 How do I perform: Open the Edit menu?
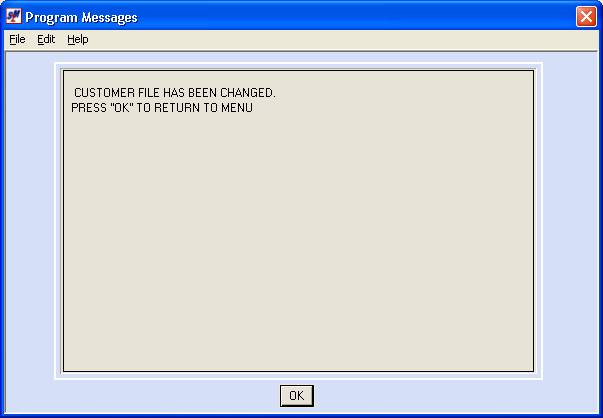coord(46,39)
